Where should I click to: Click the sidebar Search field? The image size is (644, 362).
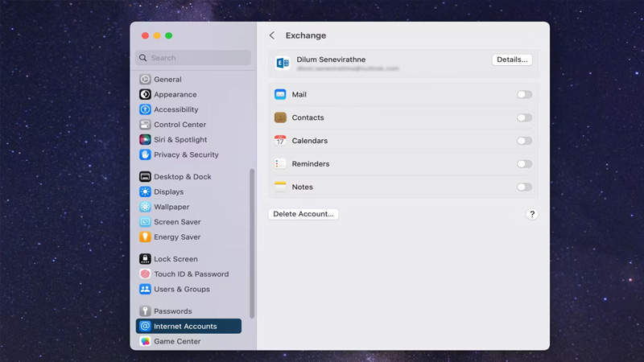193,58
